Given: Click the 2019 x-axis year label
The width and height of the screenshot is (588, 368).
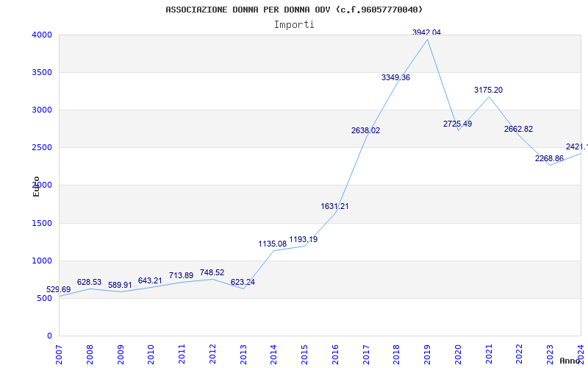Looking at the screenshot, I should (427, 355).
